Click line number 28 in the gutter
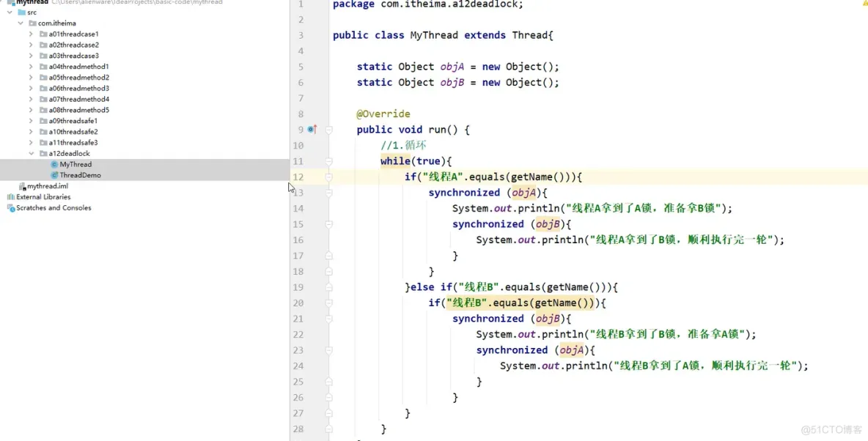The width and height of the screenshot is (868, 441). coord(298,429)
